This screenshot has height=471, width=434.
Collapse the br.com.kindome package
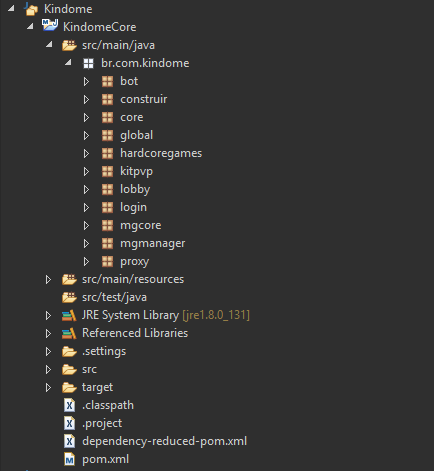[x=68, y=62]
